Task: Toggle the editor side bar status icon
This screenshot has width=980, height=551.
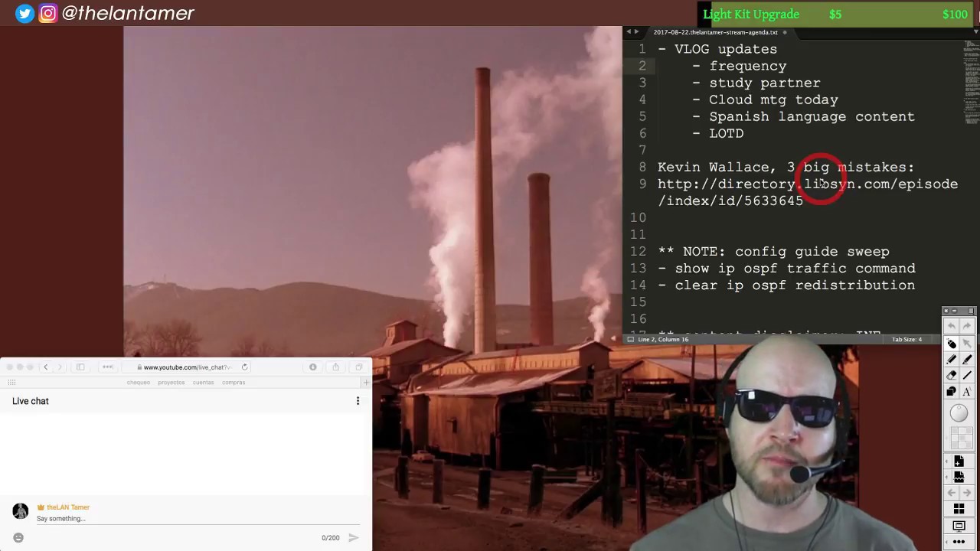Action: tap(629, 339)
